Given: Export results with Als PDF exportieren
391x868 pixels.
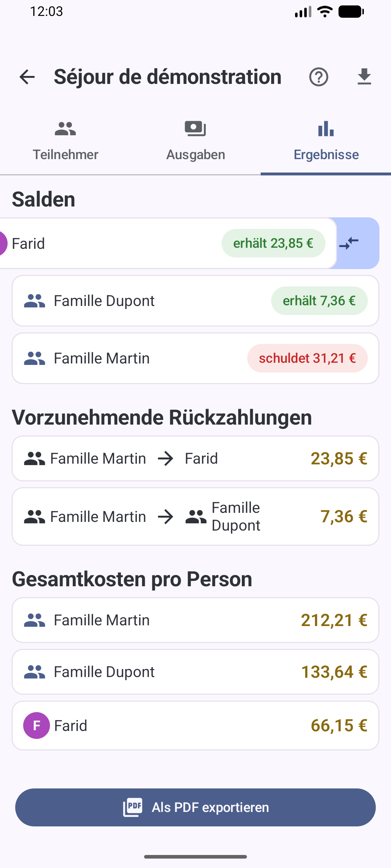Looking at the screenshot, I should click(x=195, y=807).
